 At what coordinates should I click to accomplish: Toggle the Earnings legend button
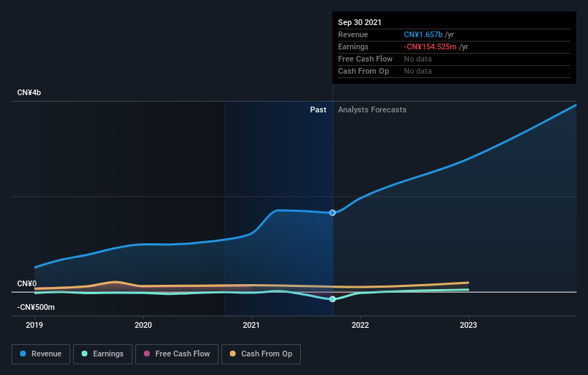click(x=102, y=354)
